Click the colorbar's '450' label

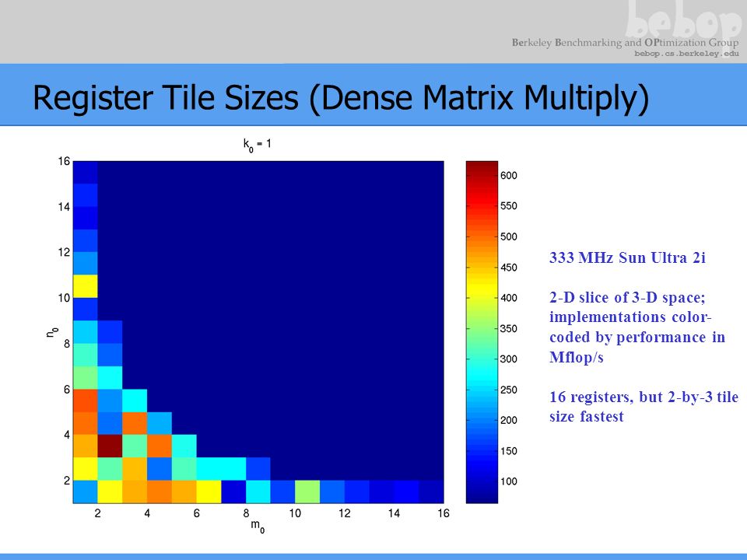[x=509, y=268]
